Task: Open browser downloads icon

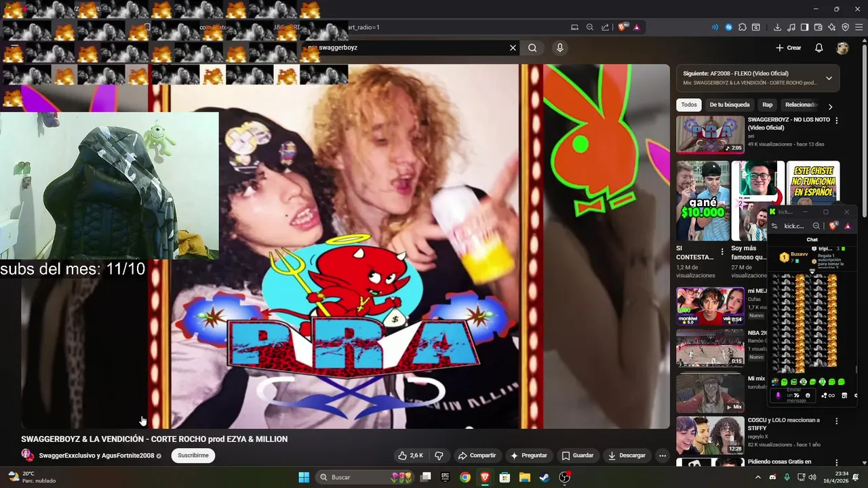Action: pyautogui.click(x=777, y=27)
